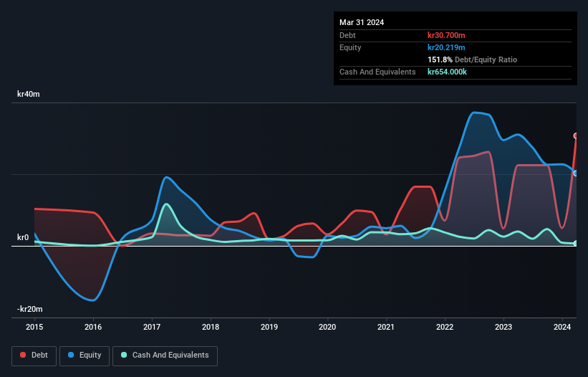Select the 2022 x-axis label
The image size is (588, 377).
pos(445,327)
